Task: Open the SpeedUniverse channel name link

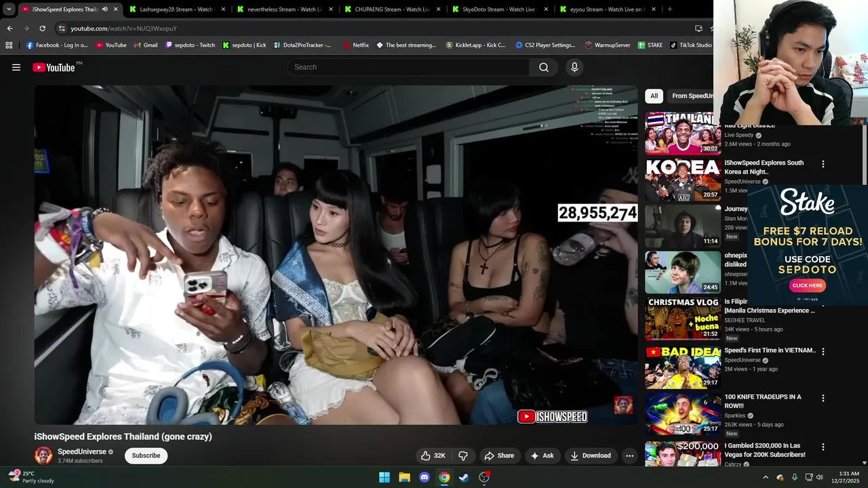Action: [x=82, y=451]
